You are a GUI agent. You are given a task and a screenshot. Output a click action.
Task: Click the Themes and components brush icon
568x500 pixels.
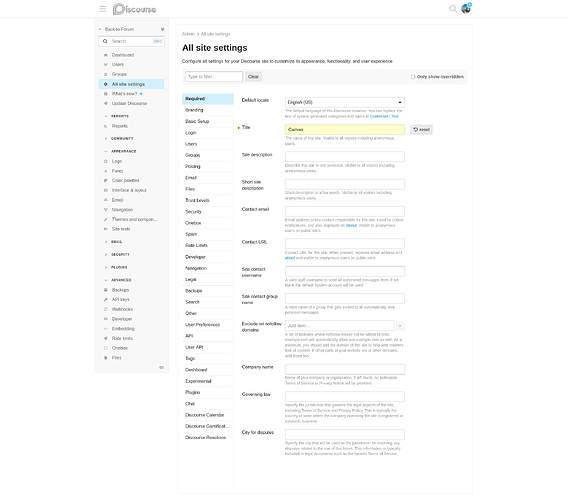106,220
